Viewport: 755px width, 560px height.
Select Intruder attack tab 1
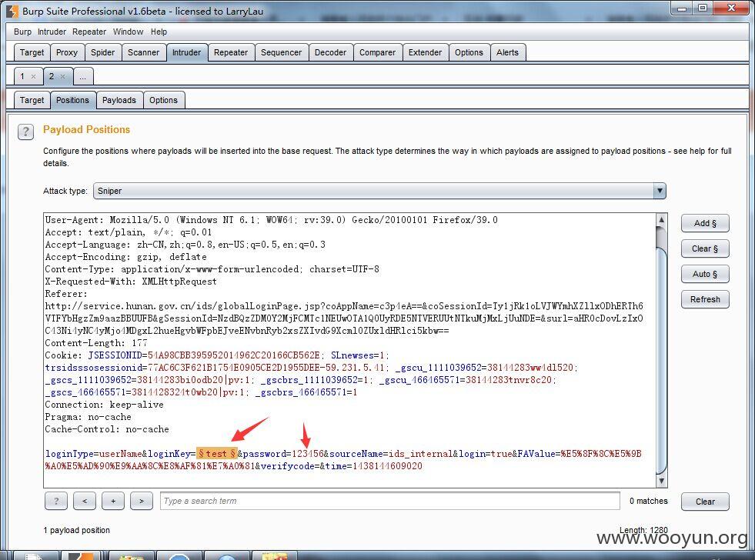(22, 76)
